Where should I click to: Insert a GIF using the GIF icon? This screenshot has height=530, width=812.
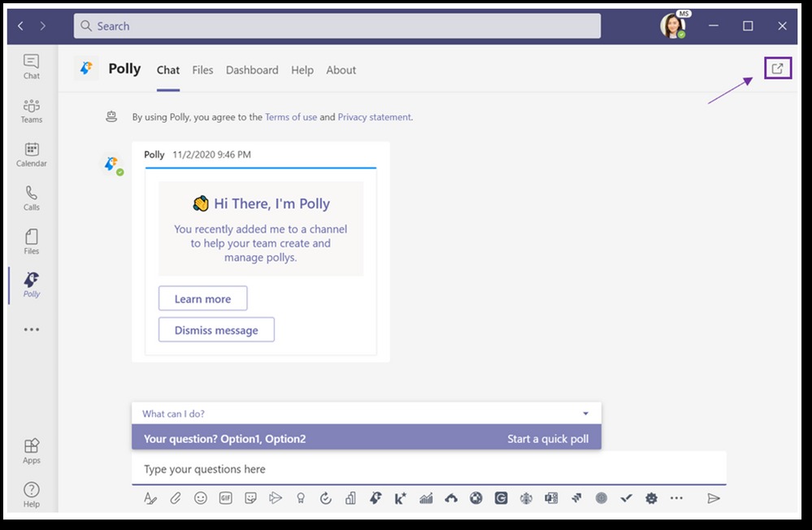coord(226,498)
